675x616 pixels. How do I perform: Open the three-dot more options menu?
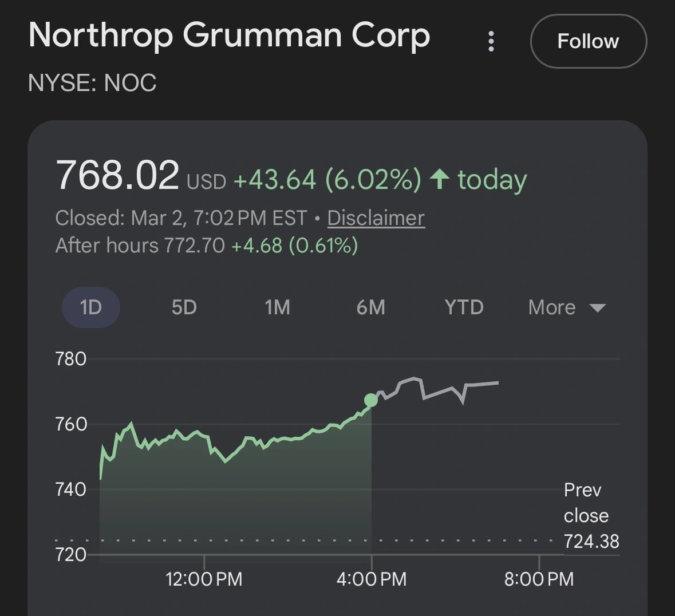point(491,41)
